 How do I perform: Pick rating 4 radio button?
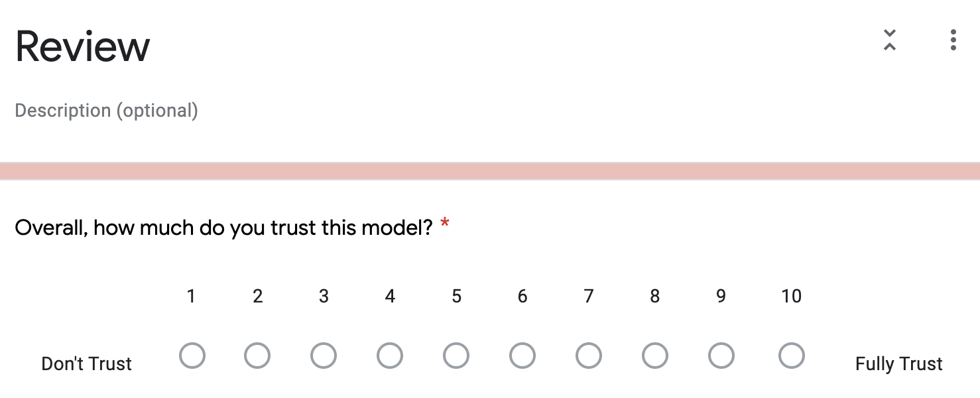(390, 356)
